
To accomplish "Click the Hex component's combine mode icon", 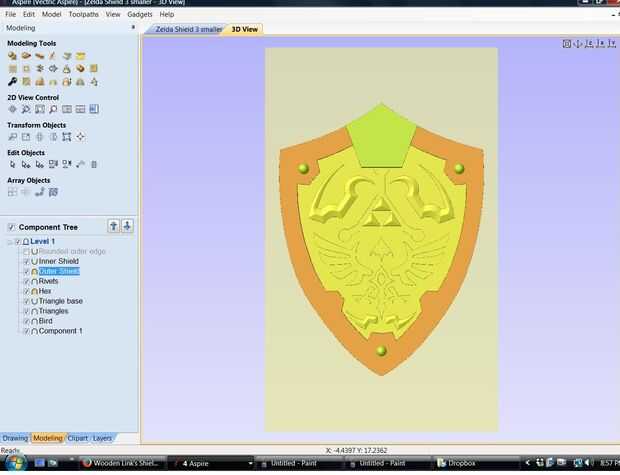I will [x=34, y=291].
